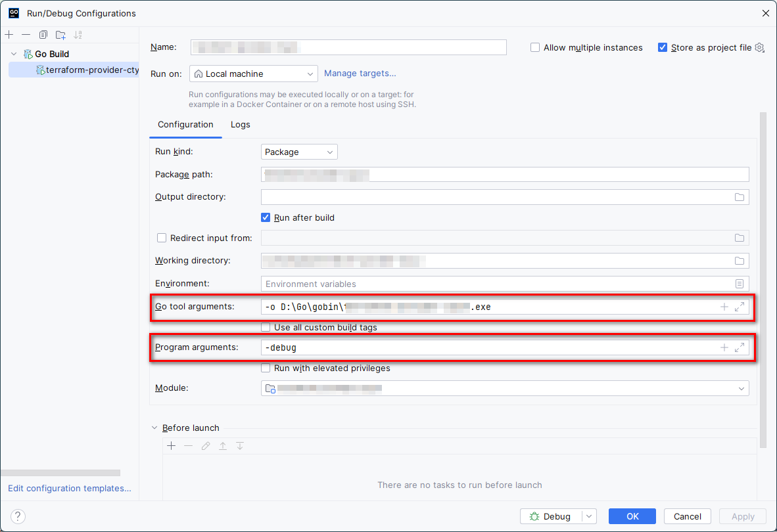Move Before launch task up
Screen dimensions: 777x532
(x=223, y=446)
